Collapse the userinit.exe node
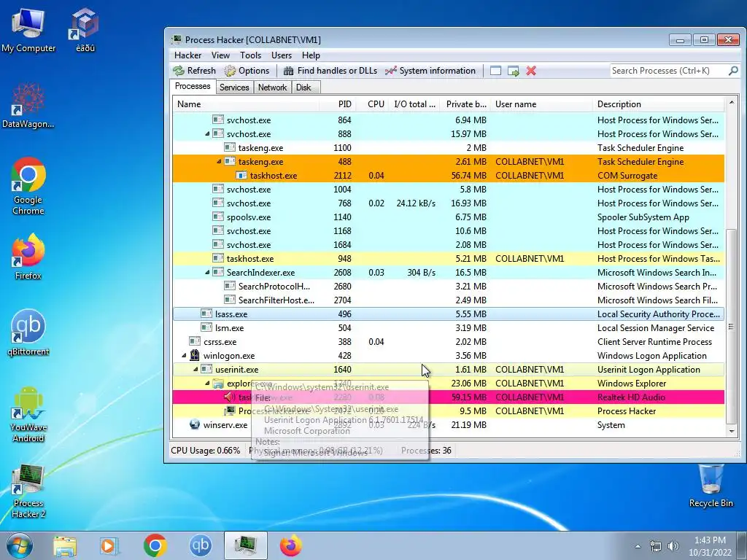The width and height of the screenshot is (747, 560). (196, 370)
